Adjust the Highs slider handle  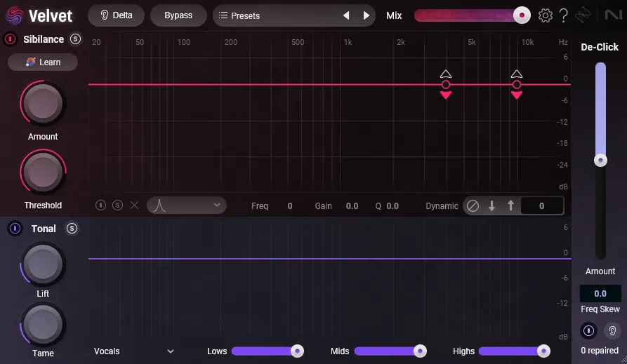543,351
